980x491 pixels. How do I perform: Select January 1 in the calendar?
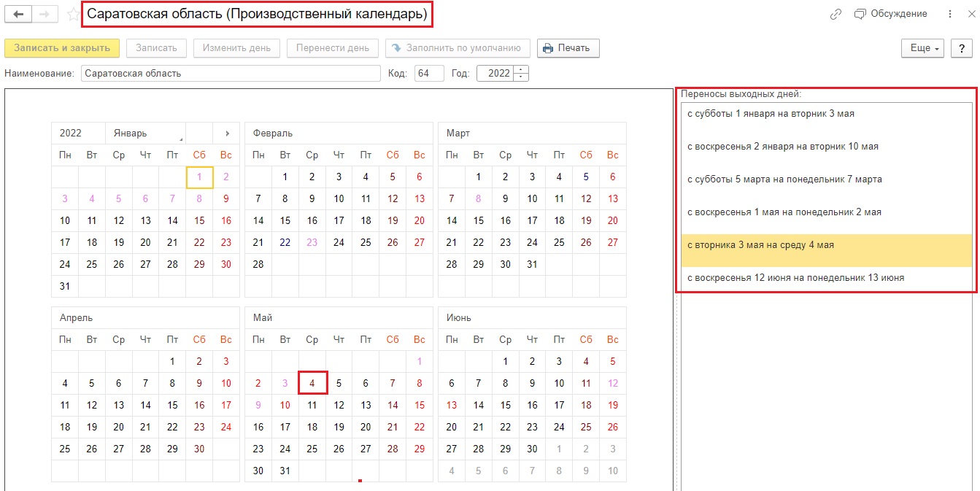point(199,177)
